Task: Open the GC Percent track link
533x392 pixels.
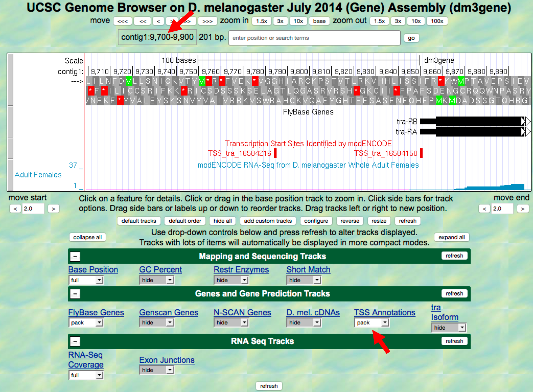Action: click(161, 270)
